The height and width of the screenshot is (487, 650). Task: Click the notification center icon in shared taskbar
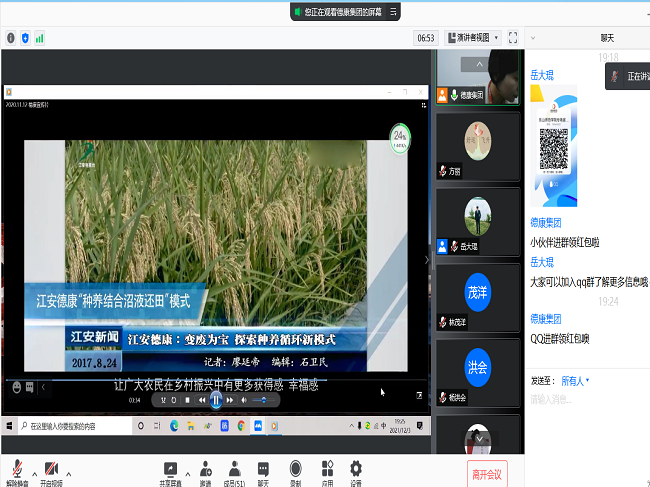420,426
